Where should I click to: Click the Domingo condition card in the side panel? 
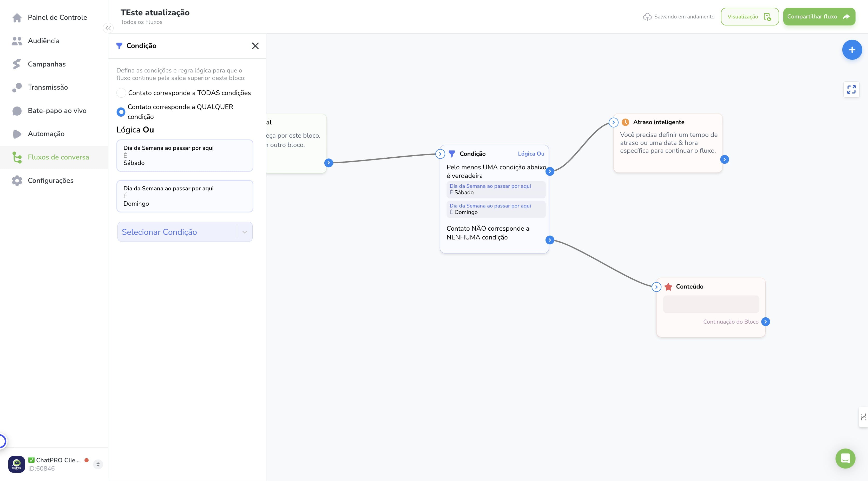click(185, 196)
